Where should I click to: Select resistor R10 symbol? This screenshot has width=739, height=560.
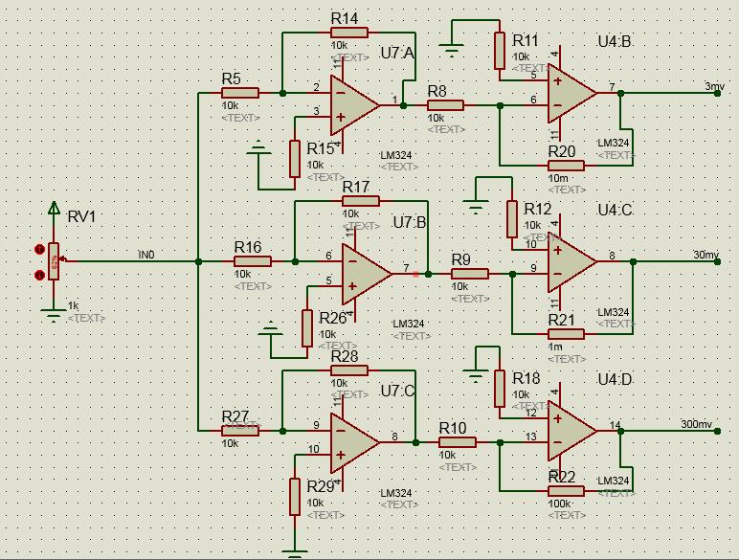click(458, 442)
